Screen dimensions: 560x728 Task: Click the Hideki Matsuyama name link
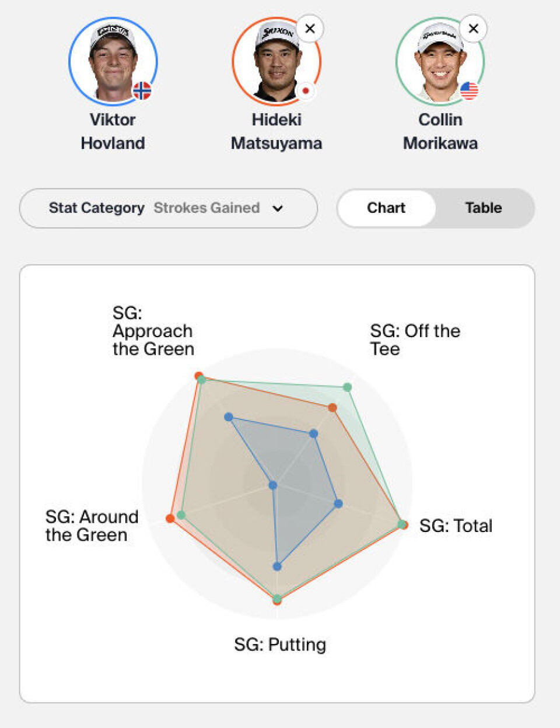coord(276,131)
